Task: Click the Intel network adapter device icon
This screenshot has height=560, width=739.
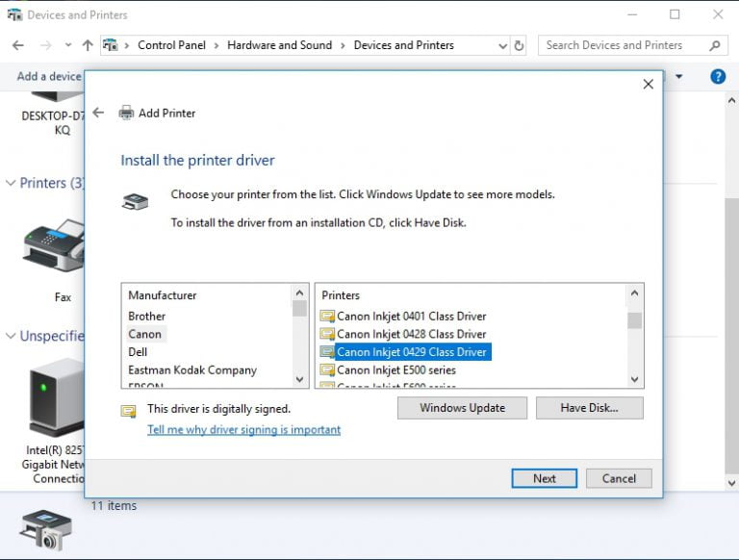Action: coord(58,396)
